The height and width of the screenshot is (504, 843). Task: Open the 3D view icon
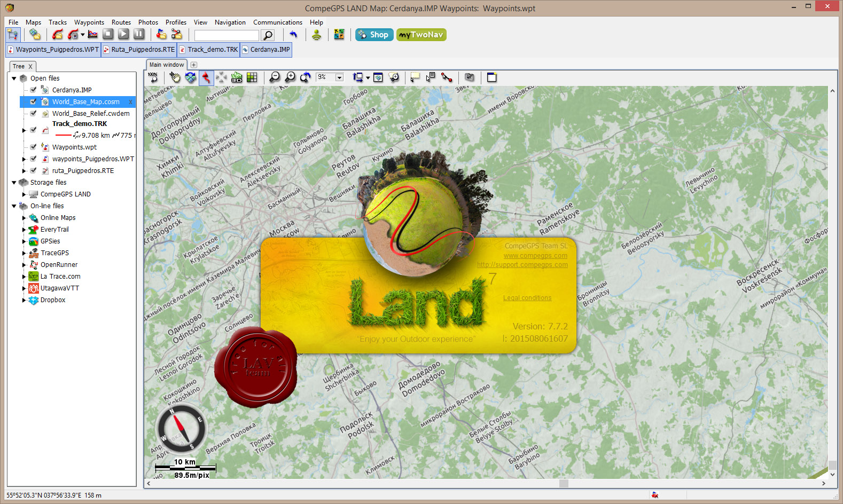point(237,77)
